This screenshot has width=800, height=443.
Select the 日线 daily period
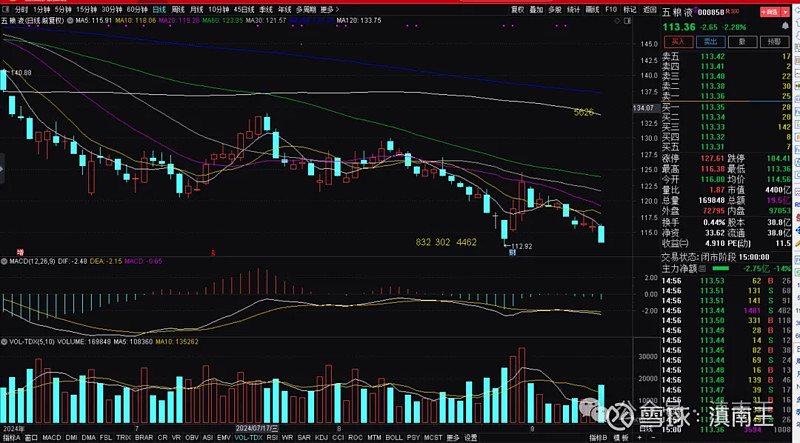tap(159, 10)
